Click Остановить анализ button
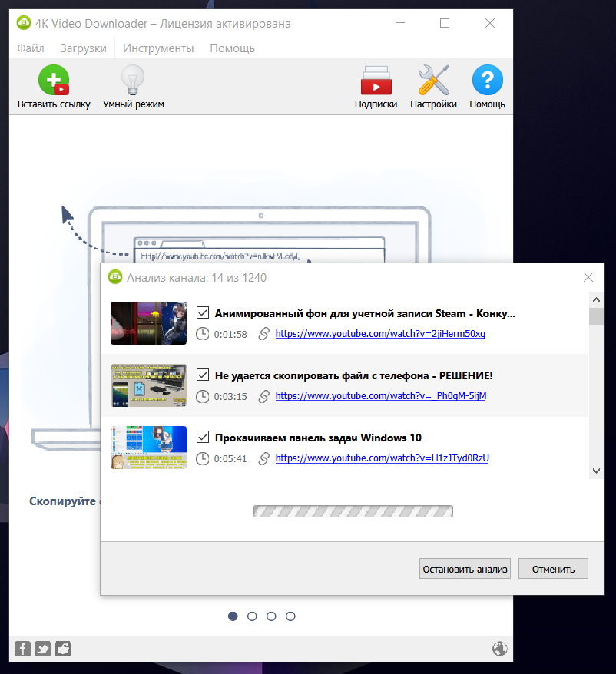The height and width of the screenshot is (674, 616). pyautogui.click(x=465, y=569)
